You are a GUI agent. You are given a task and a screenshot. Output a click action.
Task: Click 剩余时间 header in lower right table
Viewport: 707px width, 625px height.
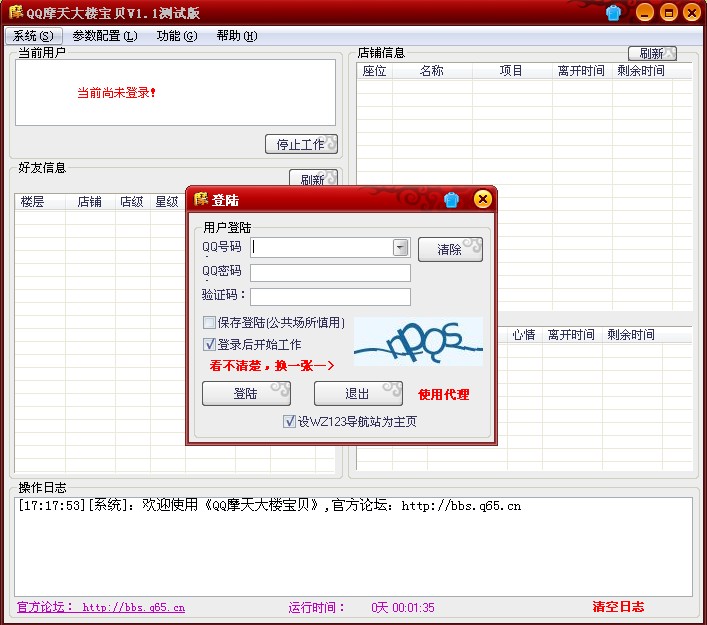pos(631,335)
